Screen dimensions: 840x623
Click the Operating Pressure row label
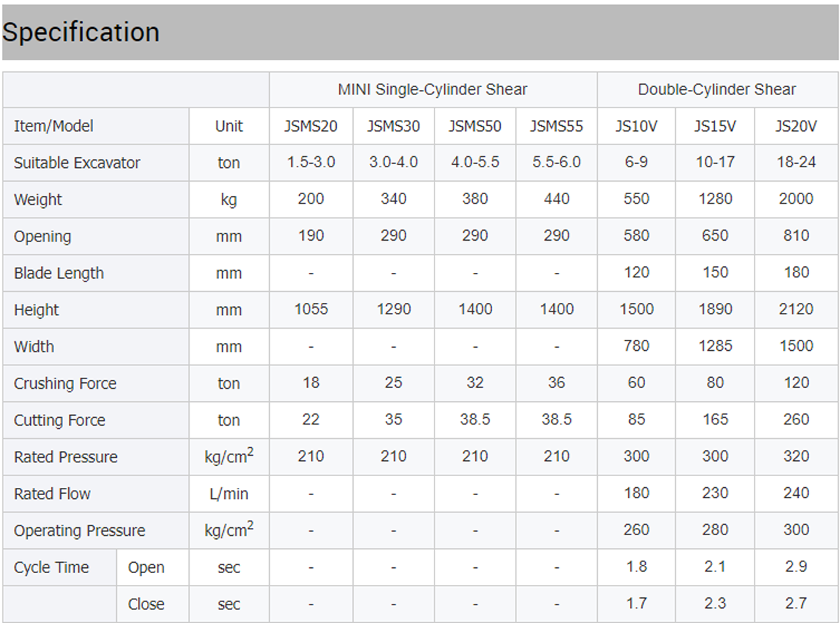point(79,530)
